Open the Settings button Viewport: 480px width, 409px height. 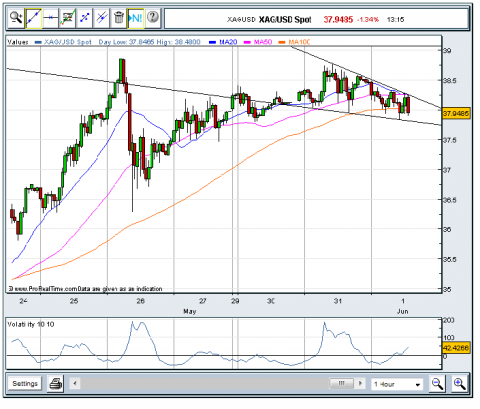pos(25,384)
